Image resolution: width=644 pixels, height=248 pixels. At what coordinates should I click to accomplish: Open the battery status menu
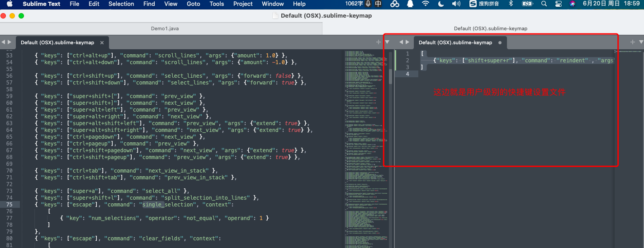click(x=527, y=4)
